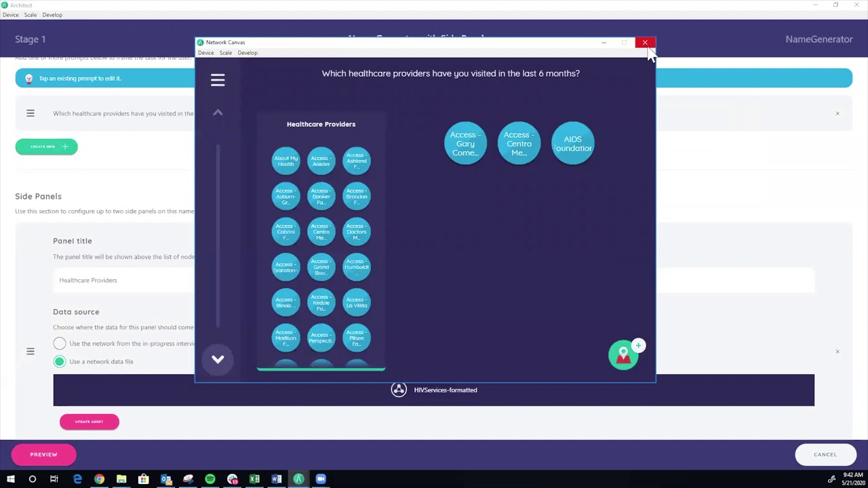Advance to next stage with down chevron

point(218,359)
